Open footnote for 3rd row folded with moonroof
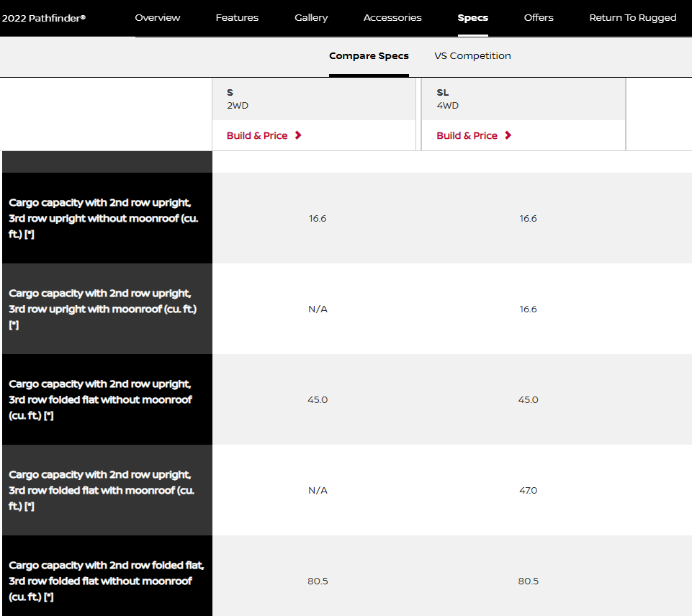Image resolution: width=692 pixels, height=616 pixels. (x=29, y=507)
